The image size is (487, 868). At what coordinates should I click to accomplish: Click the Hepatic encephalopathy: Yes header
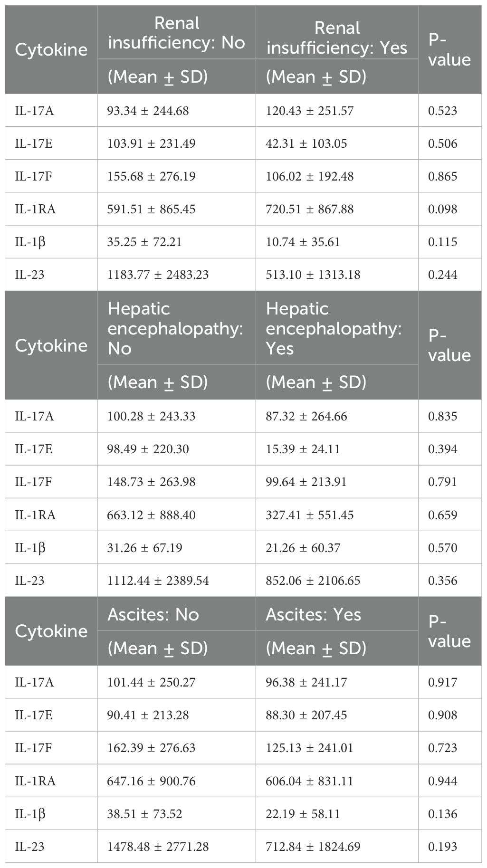pyautogui.click(x=334, y=328)
